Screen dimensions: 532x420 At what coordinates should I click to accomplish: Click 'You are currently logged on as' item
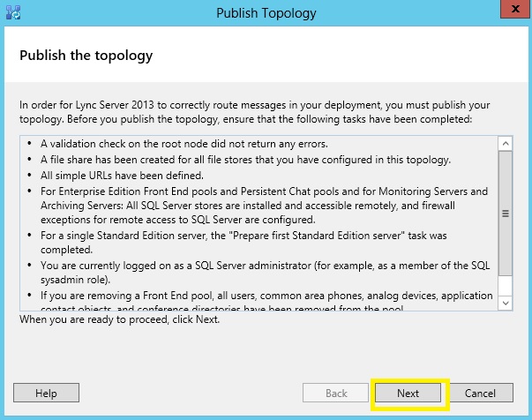265,272
